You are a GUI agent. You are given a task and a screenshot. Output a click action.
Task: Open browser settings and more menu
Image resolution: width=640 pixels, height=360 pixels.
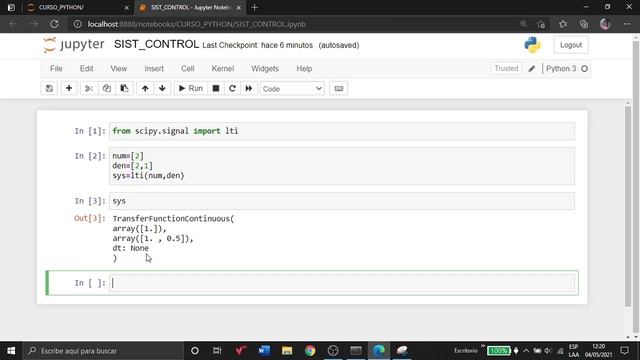coord(627,24)
